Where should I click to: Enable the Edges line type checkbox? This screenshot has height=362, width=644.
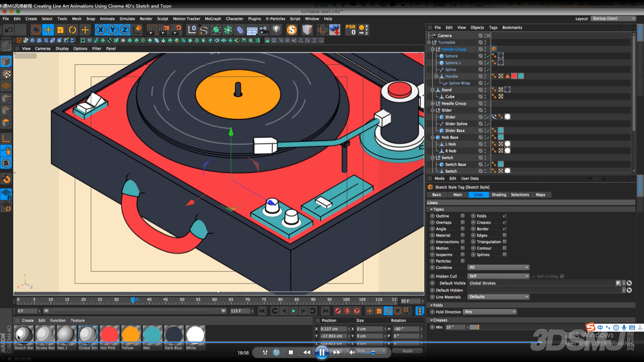click(505, 235)
